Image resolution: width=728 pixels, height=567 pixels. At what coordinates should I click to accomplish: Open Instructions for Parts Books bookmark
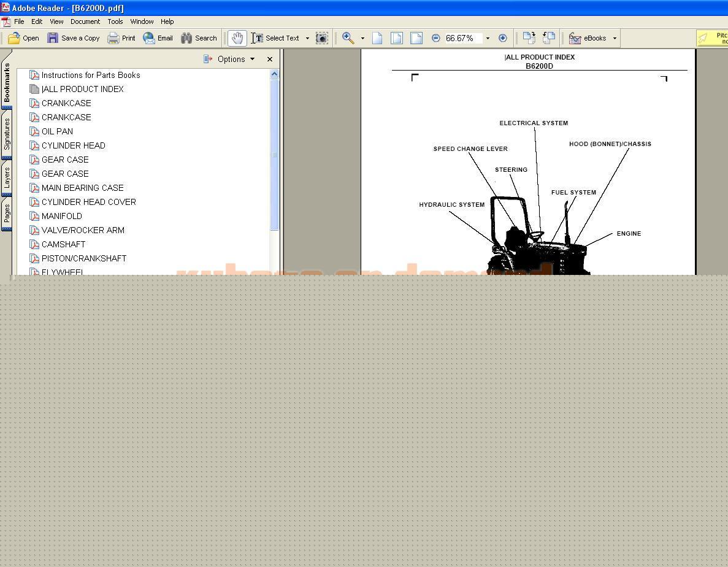[91, 75]
